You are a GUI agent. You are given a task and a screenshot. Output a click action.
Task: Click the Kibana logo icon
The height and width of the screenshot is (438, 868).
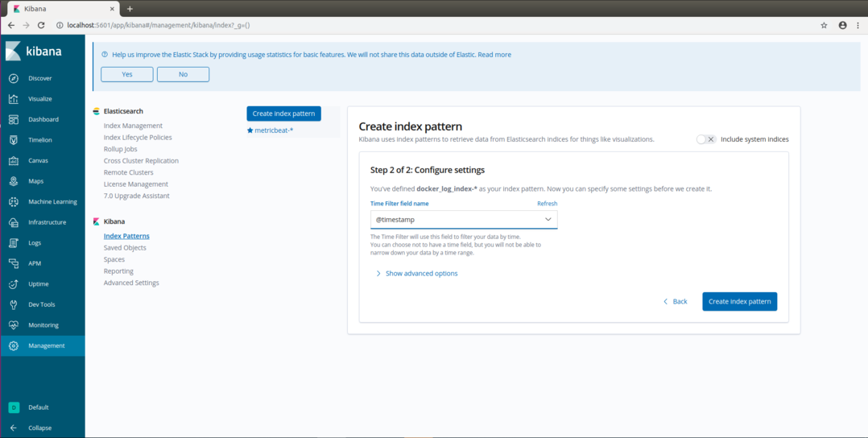pos(13,51)
